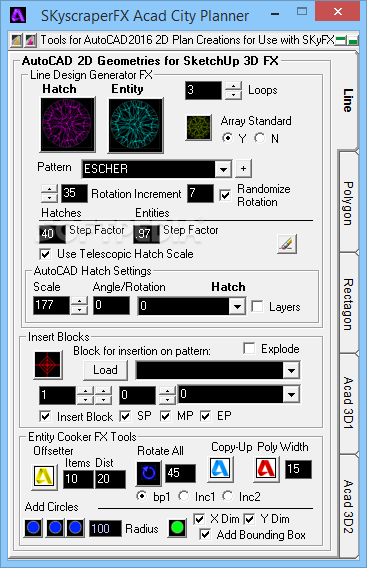
Task: Click the red target Insert Blocks icon
Action: [47, 365]
